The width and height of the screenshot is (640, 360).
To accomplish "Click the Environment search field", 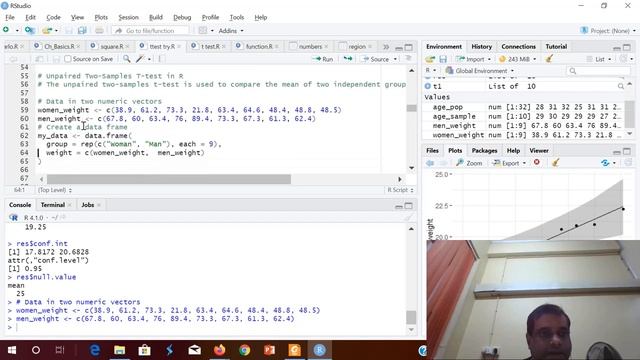I will (598, 71).
